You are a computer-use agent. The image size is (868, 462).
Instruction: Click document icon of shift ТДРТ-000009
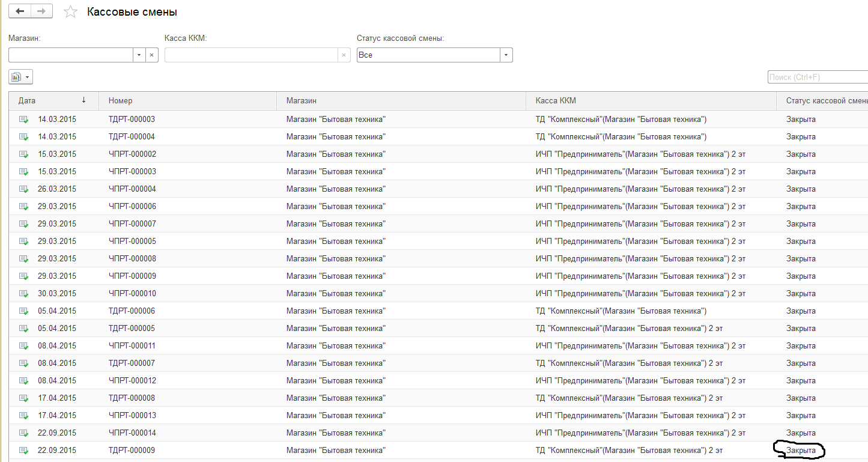tap(23, 450)
